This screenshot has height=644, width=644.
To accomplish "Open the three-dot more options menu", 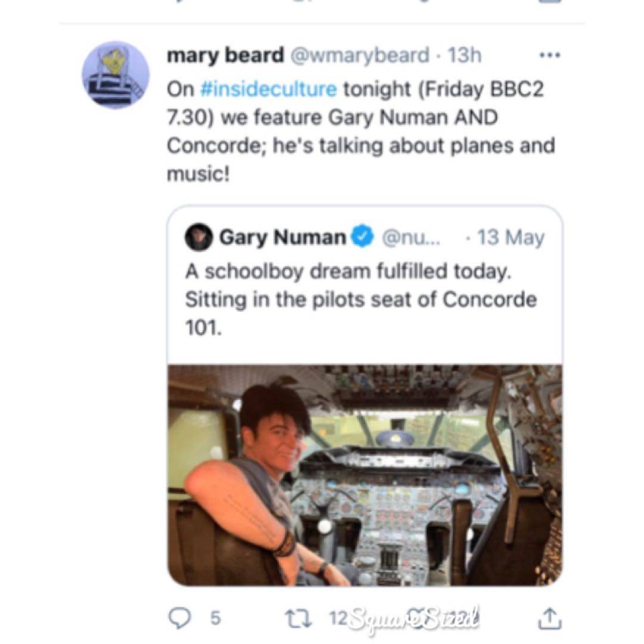I will point(549,55).
